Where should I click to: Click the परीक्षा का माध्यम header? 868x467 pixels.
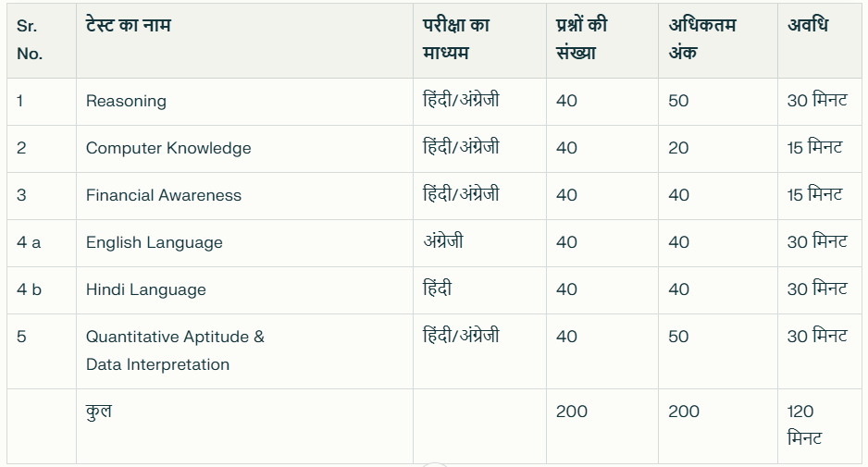[x=455, y=39]
